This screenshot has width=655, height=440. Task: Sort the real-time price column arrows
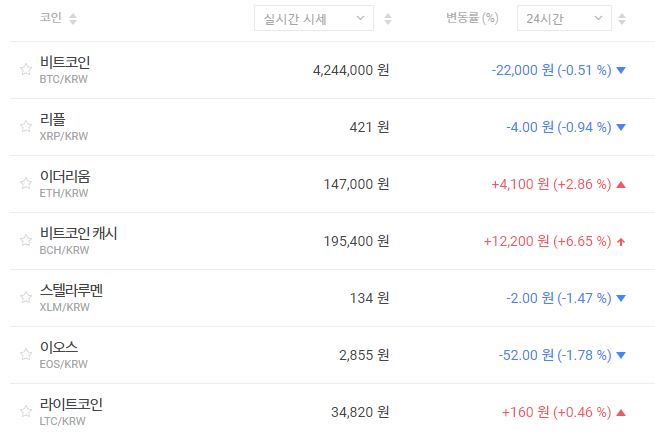pos(388,19)
